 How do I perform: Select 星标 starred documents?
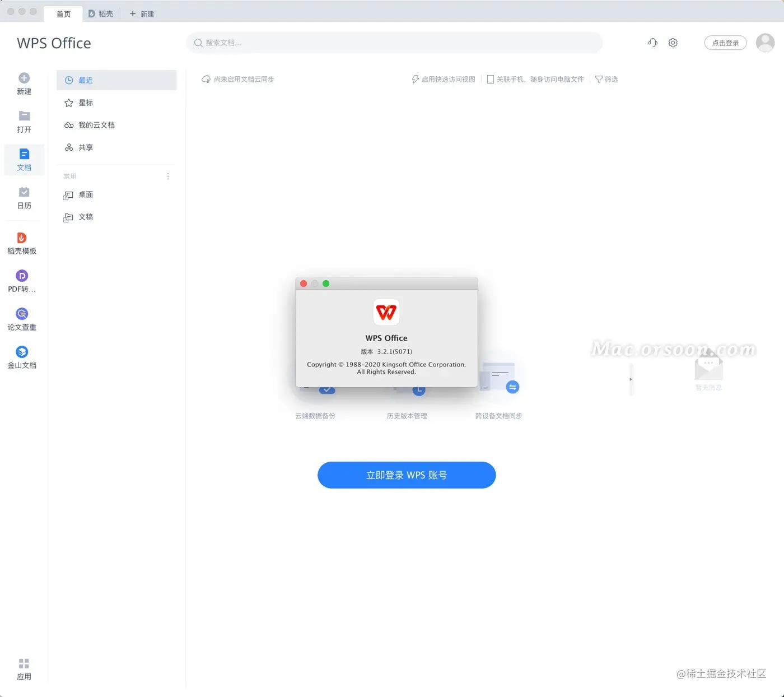click(x=116, y=103)
